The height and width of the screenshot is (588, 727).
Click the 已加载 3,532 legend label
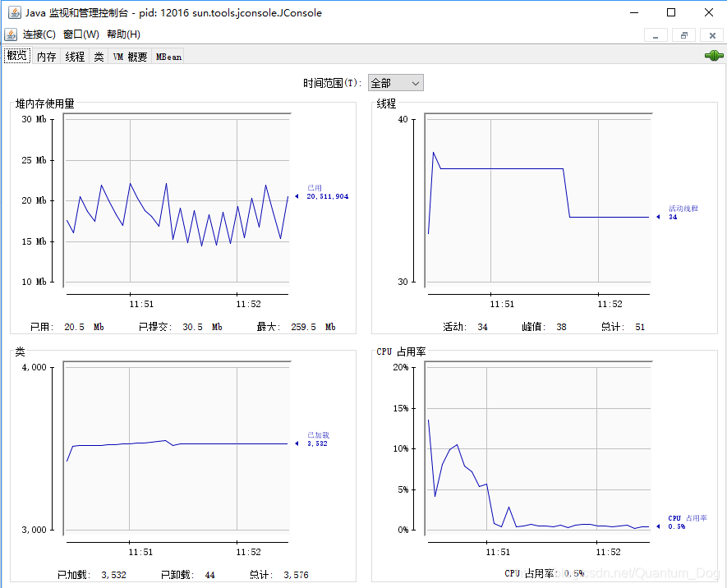[x=318, y=439]
